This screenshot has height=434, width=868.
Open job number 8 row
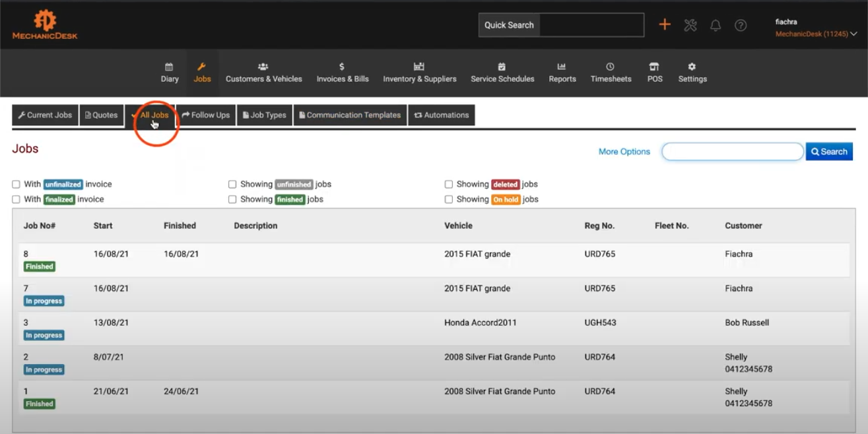click(x=434, y=260)
